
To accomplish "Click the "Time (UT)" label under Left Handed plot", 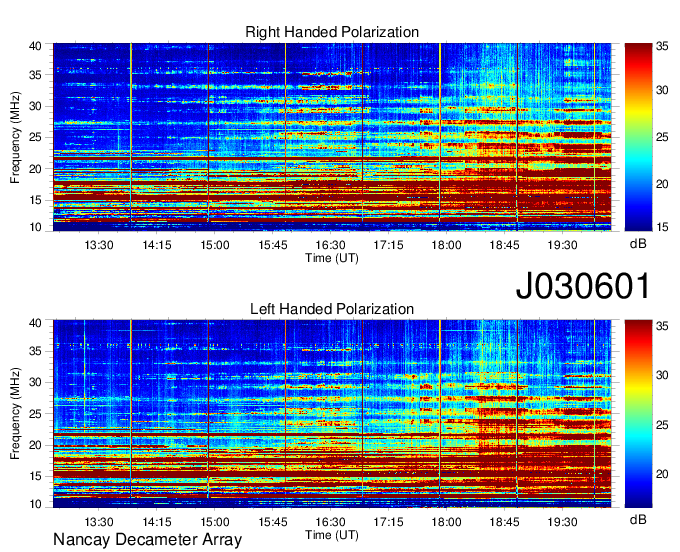I will [332, 535].
